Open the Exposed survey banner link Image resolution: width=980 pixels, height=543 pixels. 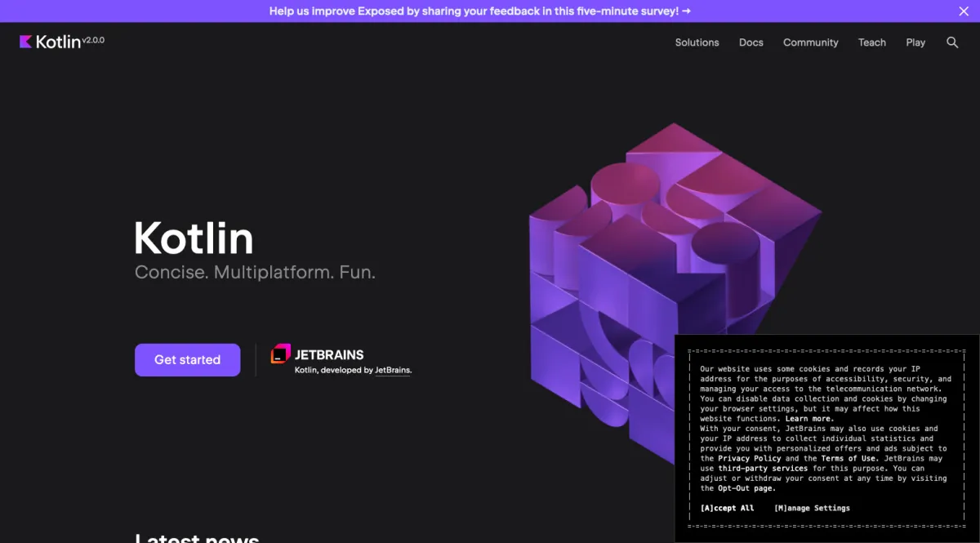[480, 11]
